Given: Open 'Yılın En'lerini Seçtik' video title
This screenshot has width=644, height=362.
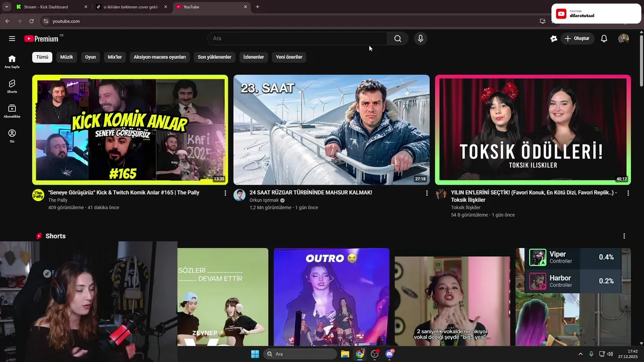Looking at the screenshot, I should click(534, 196).
